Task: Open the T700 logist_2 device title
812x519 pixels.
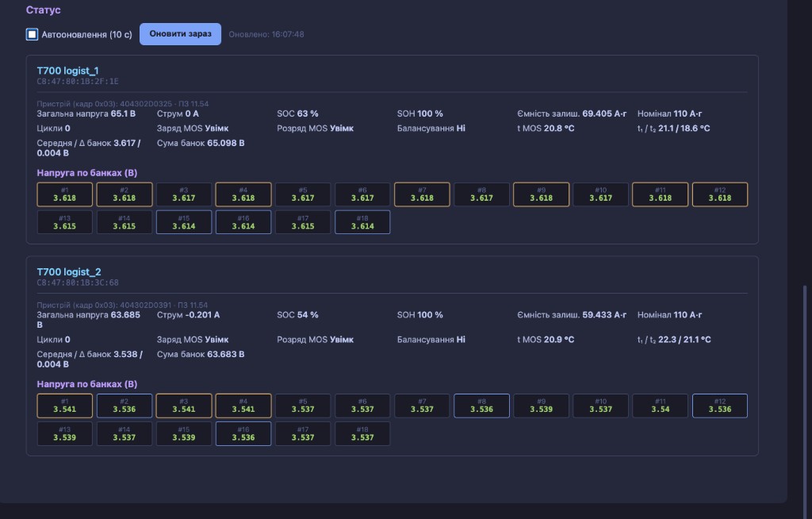Action: [69, 271]
